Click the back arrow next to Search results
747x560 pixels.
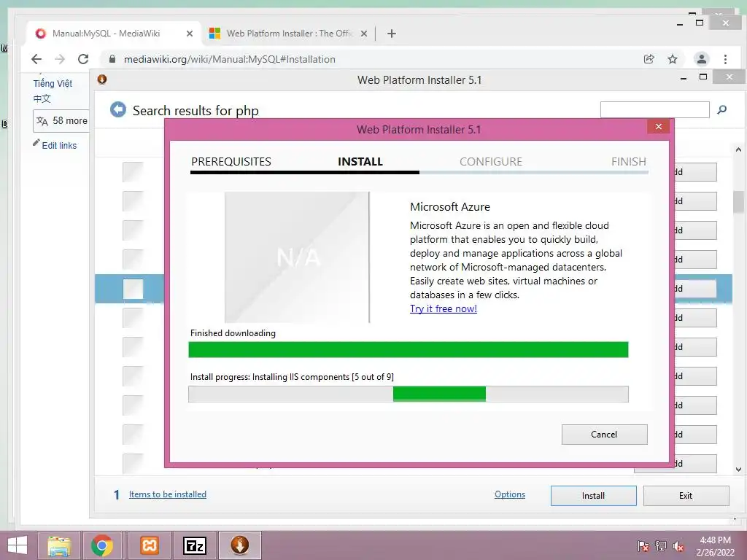(x=117, y=109)
